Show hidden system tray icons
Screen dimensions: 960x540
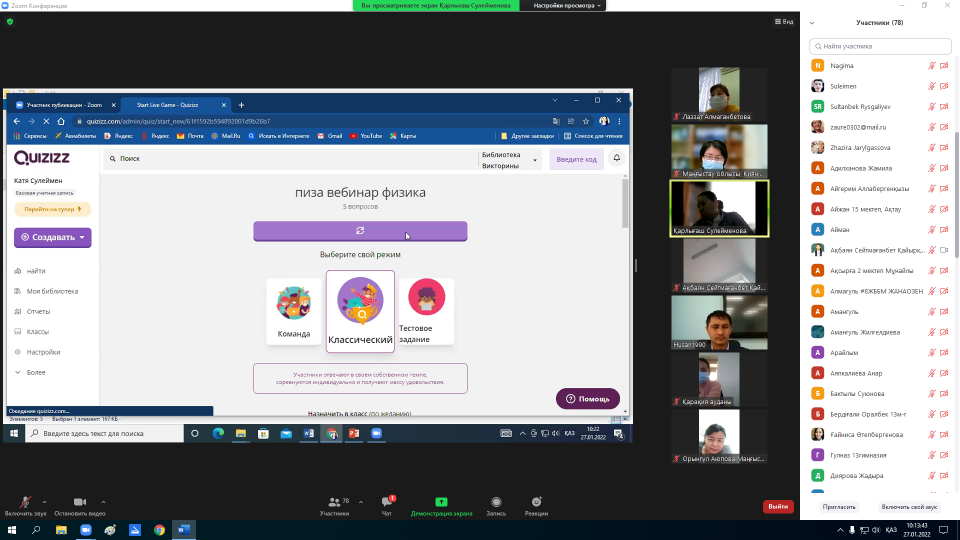click(840, 530)
